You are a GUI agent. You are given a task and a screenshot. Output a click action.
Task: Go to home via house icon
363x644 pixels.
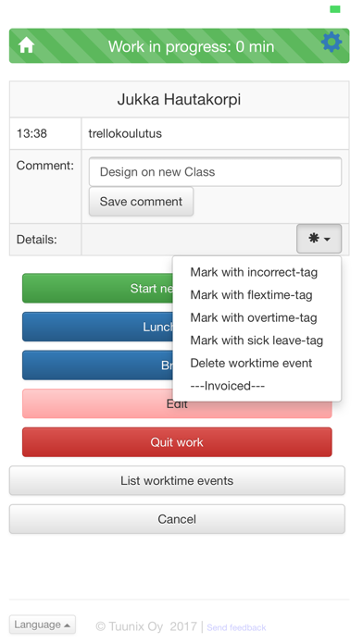[26, 45]
